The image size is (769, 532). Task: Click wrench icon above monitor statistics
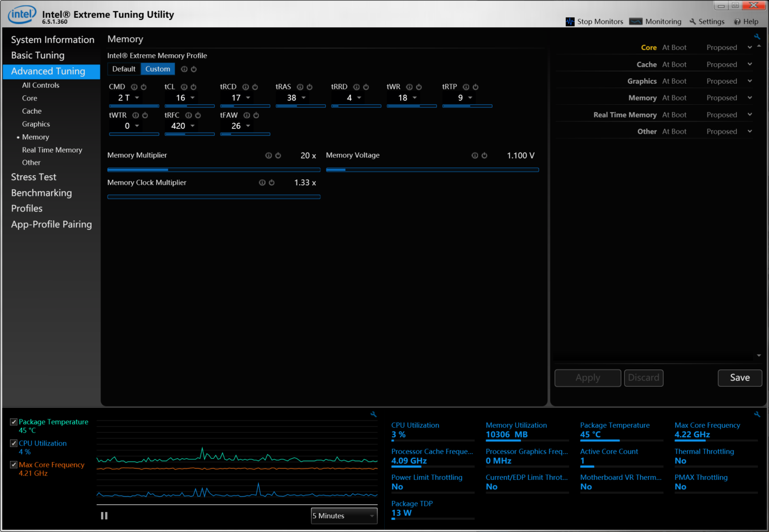(757, 414)
